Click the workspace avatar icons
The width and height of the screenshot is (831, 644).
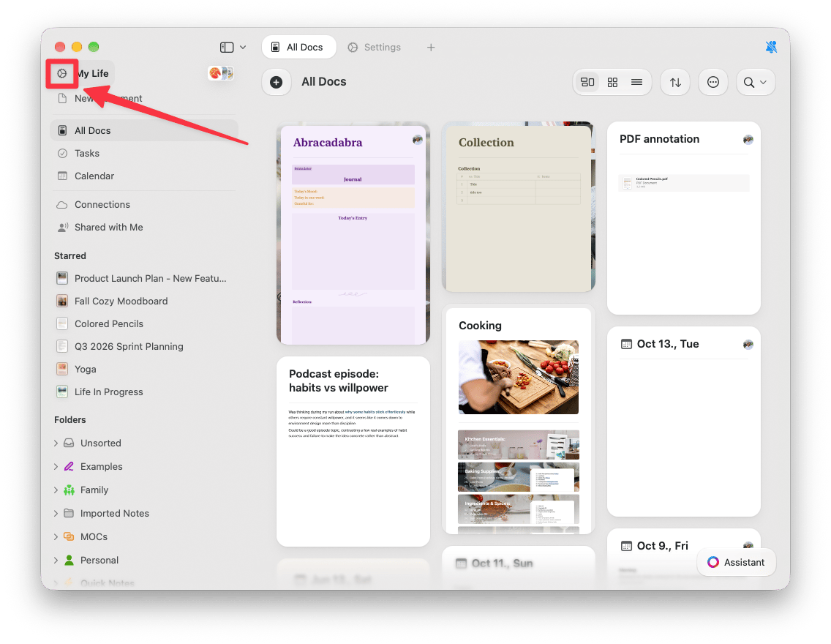tap(221, 73)
